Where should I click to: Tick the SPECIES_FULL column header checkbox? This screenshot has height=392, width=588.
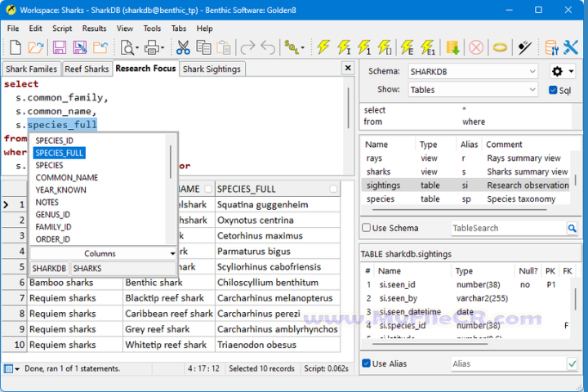click(333, 189)
